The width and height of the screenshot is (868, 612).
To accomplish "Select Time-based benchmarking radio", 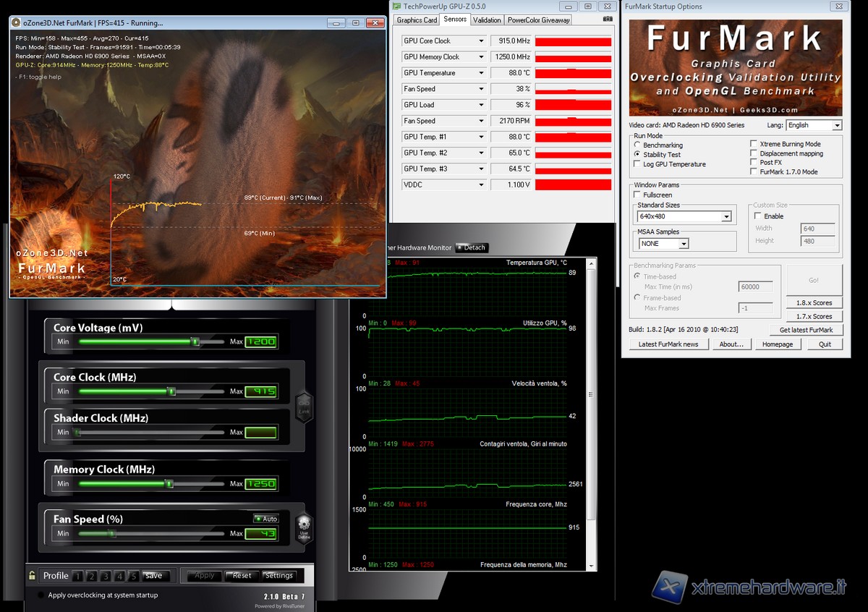I will pyautogui.click(x=637, y=276).
